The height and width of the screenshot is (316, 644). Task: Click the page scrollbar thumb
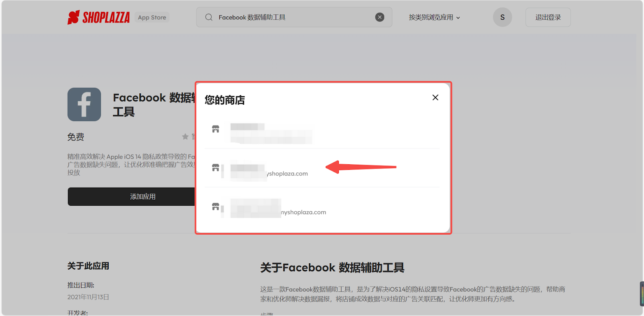pos(642,294)
